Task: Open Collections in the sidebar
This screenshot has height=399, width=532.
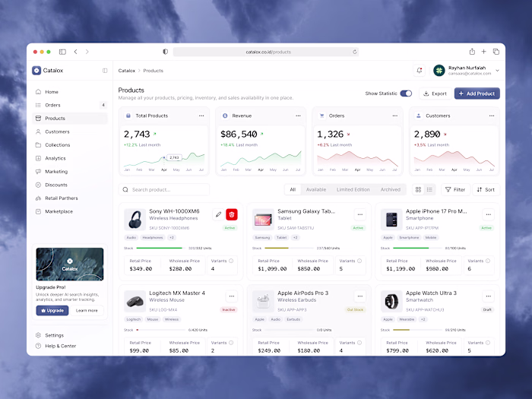Action: pyautogui.click(x=70, y=145)
